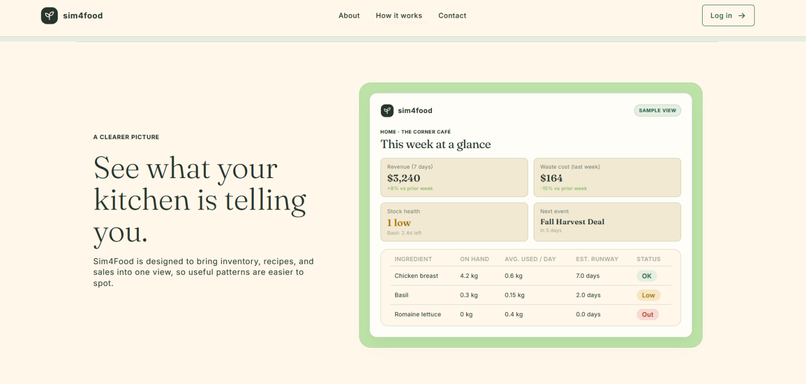Viewport: 806px width, 384px height.
Task: Click the '$164' waste cost value
Action: click(x=552, y=178)
